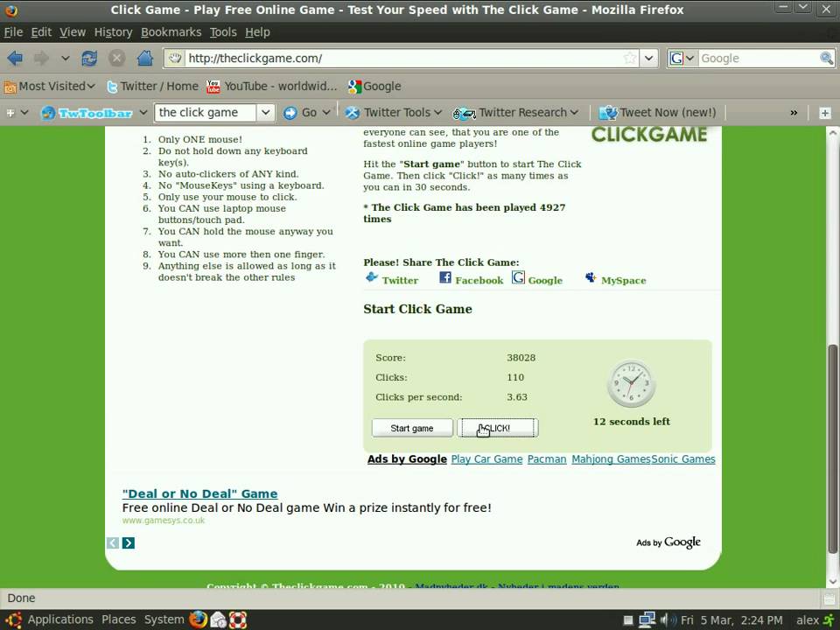The width and height of the screenshot is (840, 630).
Task: Open the Tools menu
Action: pos(223,32)
